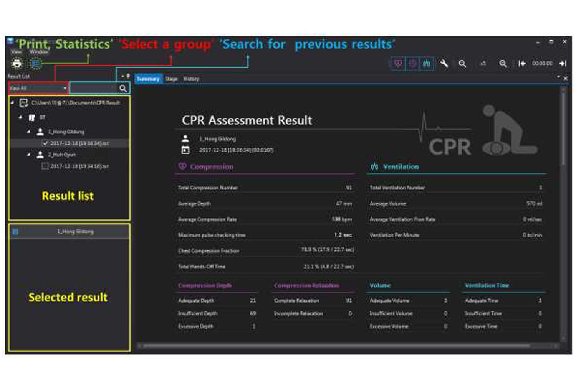Open the View All group dropdown
This screenshot has height=392, width=576.
pos(65,88)
